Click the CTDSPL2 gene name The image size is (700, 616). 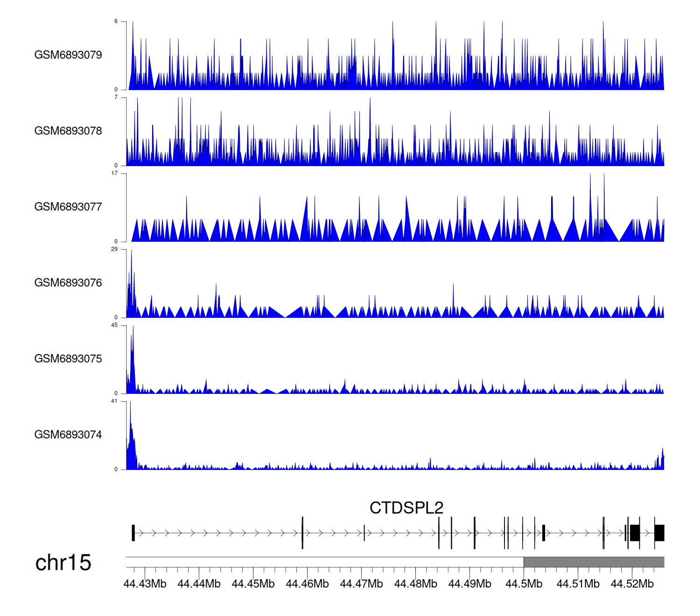(406, 508)
